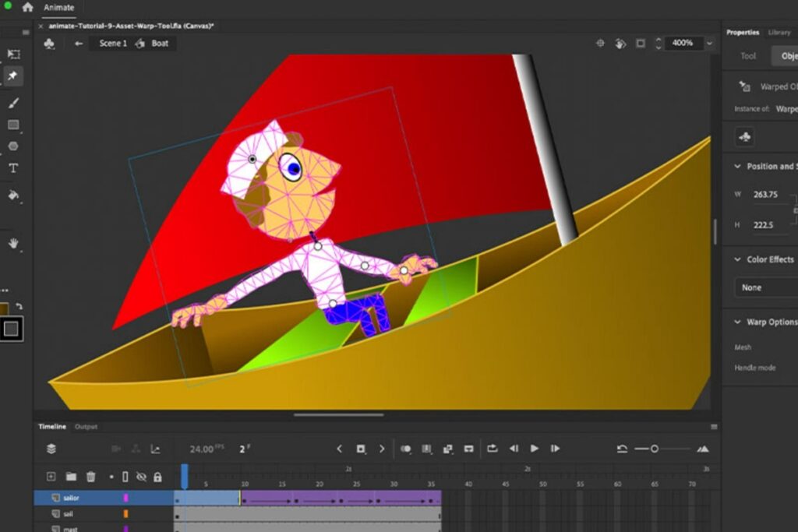The height and width of the screenshot is (532, 798).
Task: Toggle clip content outside stage
Action: pos(641,44)
